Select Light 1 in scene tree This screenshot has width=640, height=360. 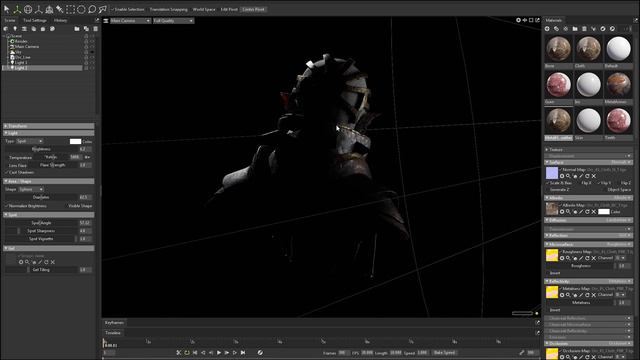click(21, 62)
